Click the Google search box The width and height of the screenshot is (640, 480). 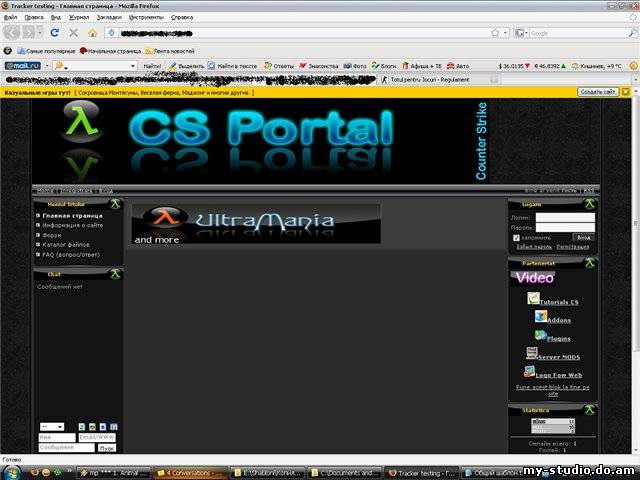(578, 33)
